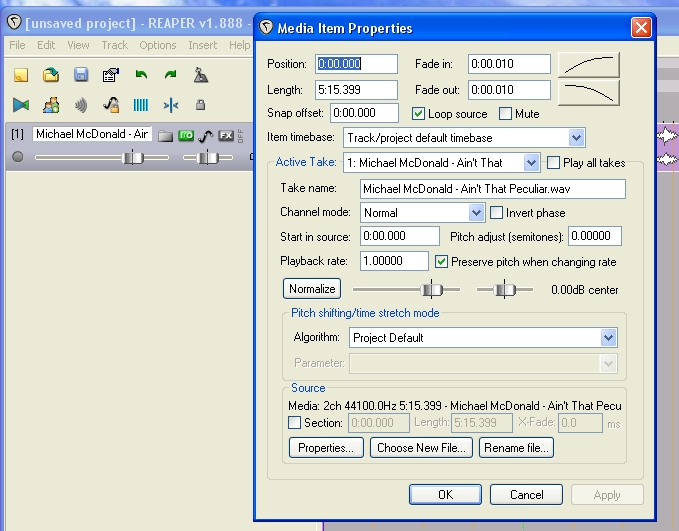The height and width of the screenshot is (531, 679).
Task: Click Choose New File... button
Action: point(421,447)
